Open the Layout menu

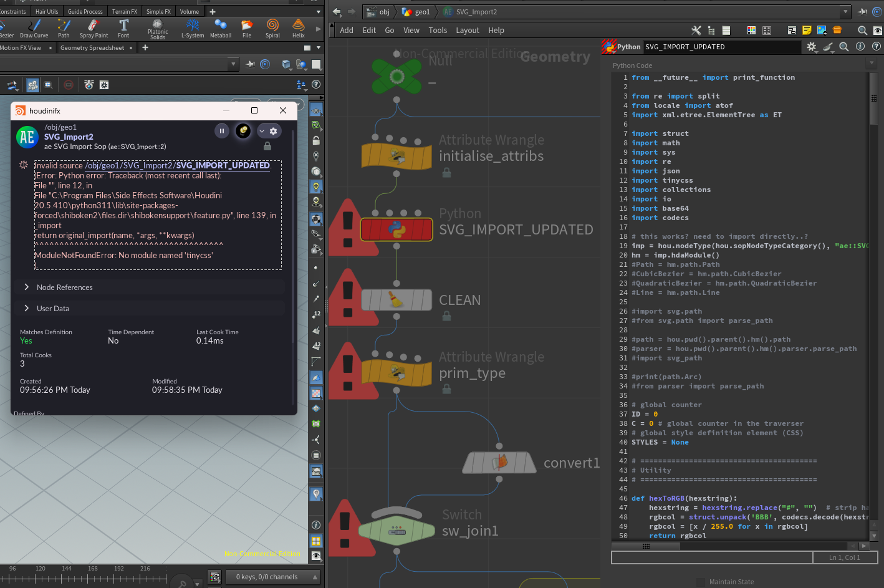467,30
